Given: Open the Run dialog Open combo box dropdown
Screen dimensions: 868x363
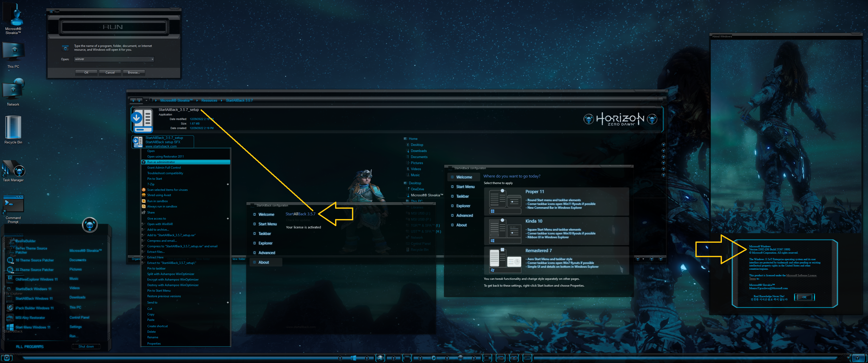Looking at the screenshot, I should 152,59.
